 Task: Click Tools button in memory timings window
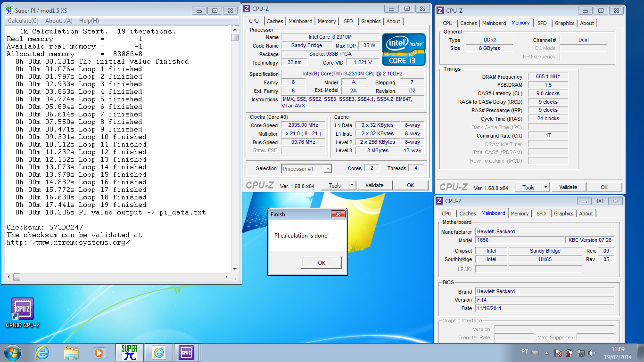point(528,187)
